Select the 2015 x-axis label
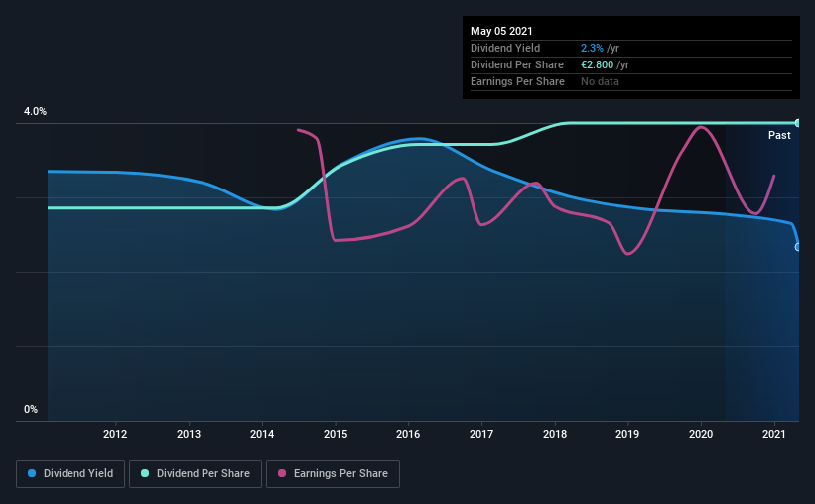Screen dimensions: 815x504 (336, 434)
